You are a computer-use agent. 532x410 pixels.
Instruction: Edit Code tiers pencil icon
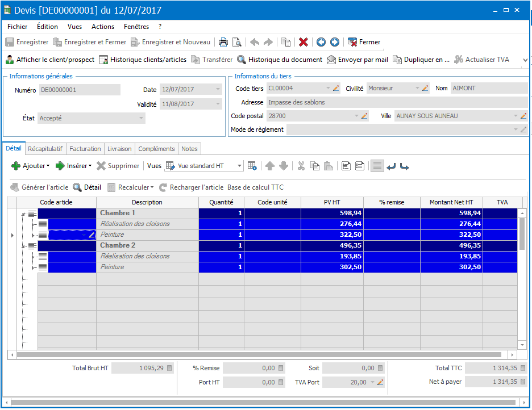point(336,88)
